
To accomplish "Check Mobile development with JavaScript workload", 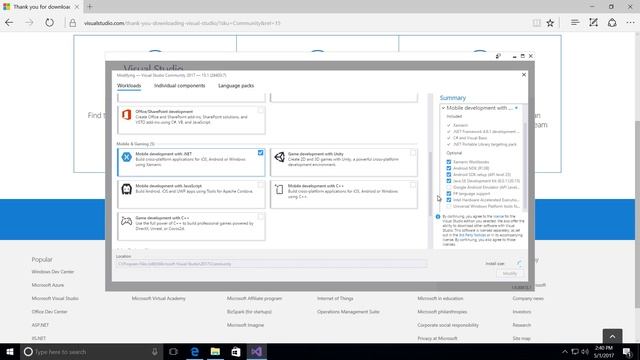I will pos(260,185).
